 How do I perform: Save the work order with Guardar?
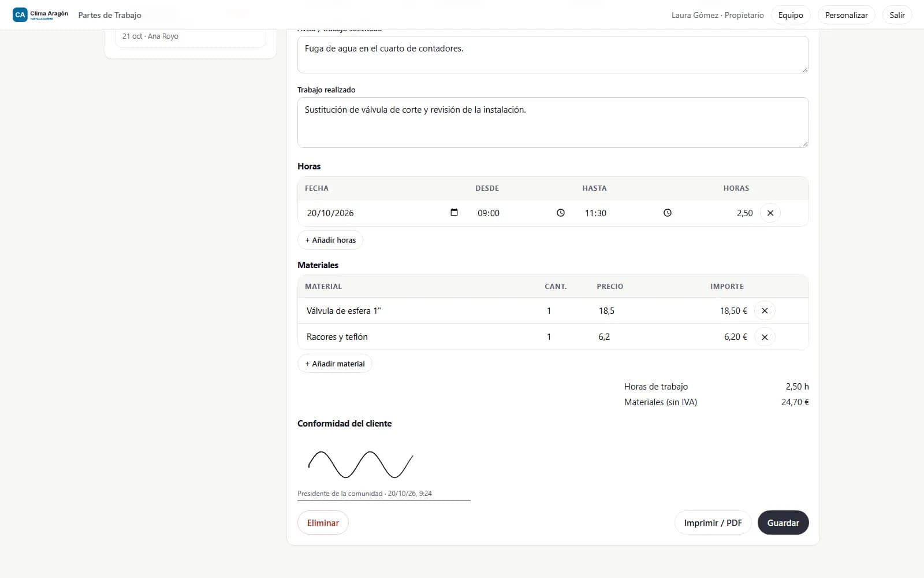point(783,523)
